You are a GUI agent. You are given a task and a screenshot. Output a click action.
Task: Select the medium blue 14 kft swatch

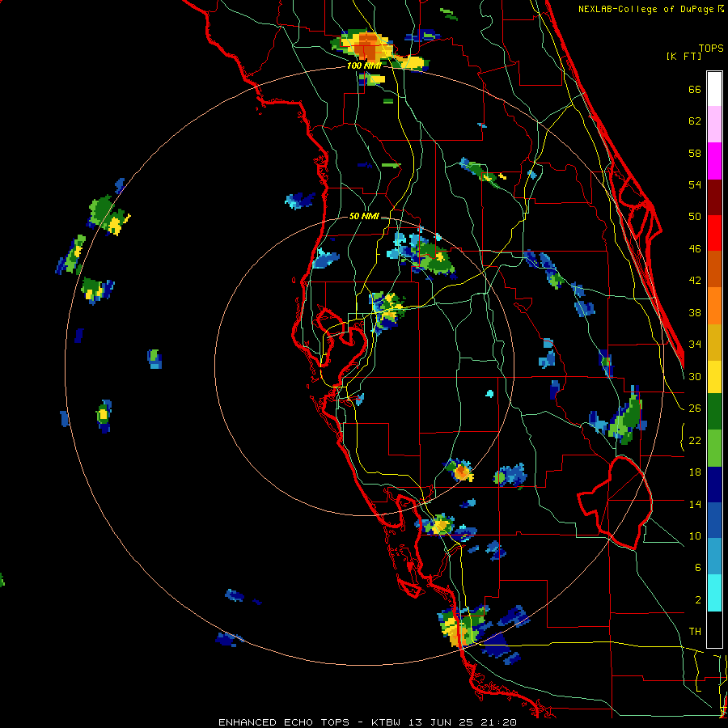coord(714,521)
